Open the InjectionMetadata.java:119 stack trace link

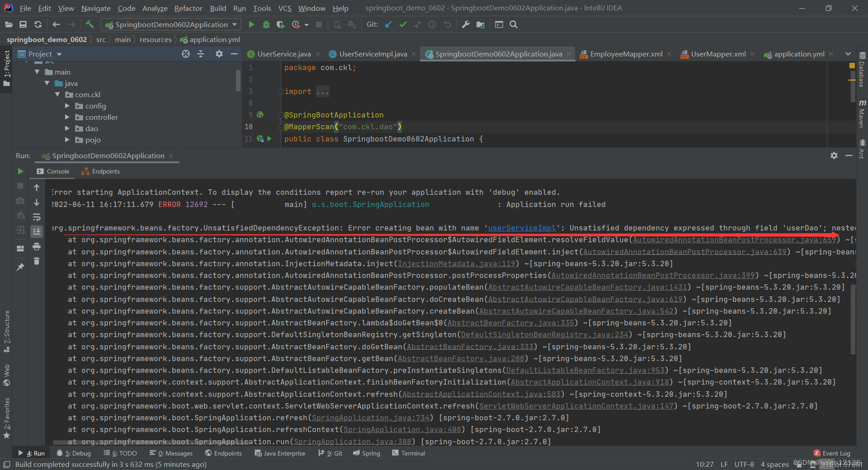click(x=457, y=263)
